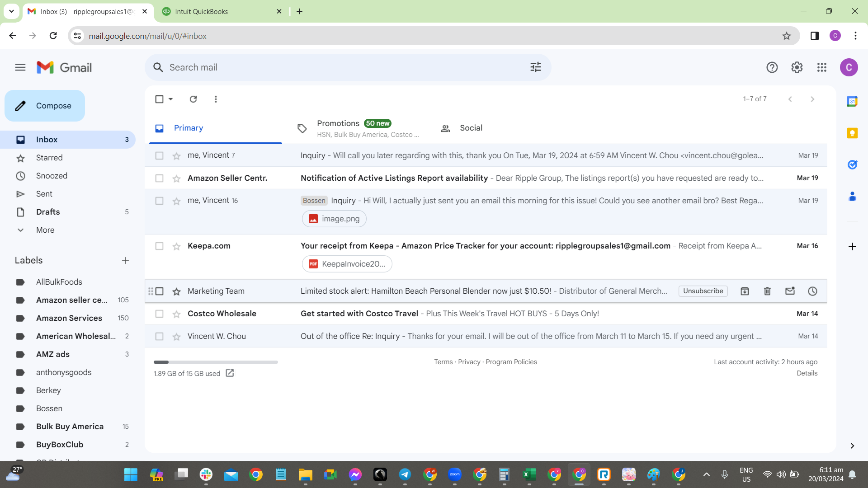Switch to the Primary tab

point(216,128)
